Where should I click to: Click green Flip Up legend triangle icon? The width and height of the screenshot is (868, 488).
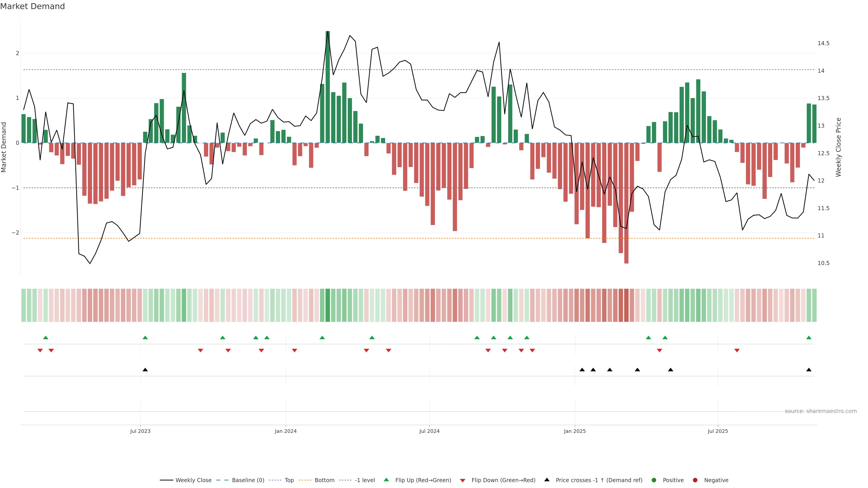point(387,480)
